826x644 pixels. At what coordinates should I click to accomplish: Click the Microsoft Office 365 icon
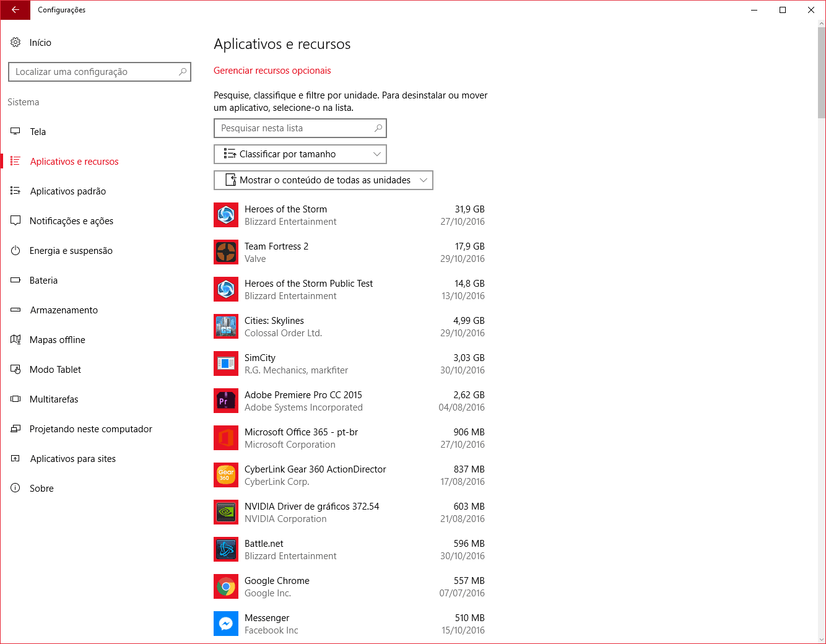[226, 438]
